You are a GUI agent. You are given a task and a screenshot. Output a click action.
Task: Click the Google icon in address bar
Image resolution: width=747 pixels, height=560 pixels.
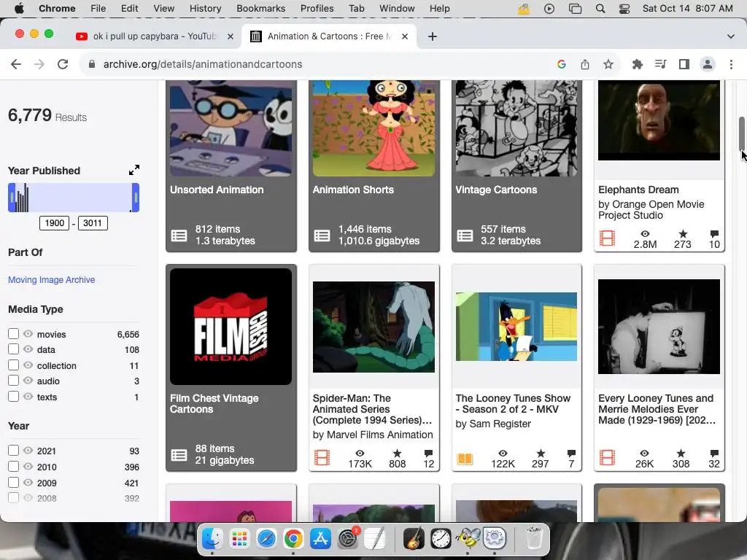[x=562, y=64]
